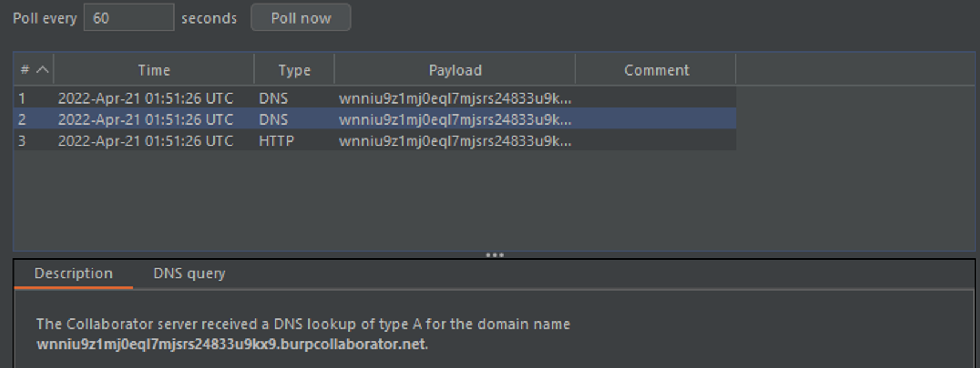Click the Comment cell of row 3
This screenshot has height=368, width=980.
tap(656, 141)
